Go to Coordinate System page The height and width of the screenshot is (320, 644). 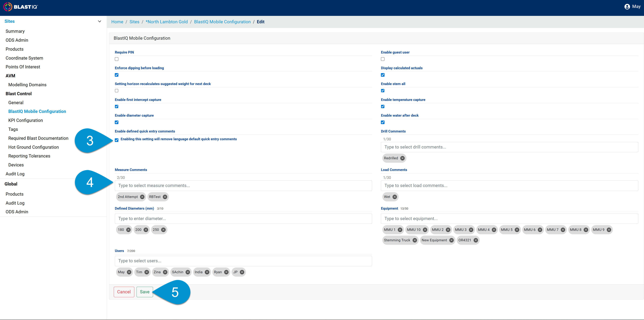[x=24, y=58]
